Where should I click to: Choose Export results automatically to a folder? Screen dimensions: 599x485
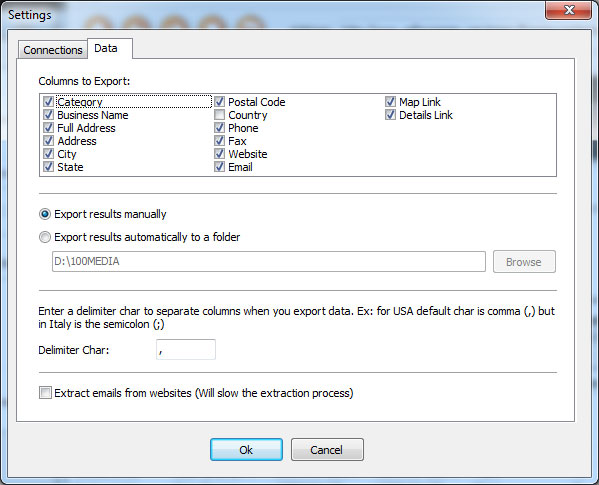click(45, 237)
